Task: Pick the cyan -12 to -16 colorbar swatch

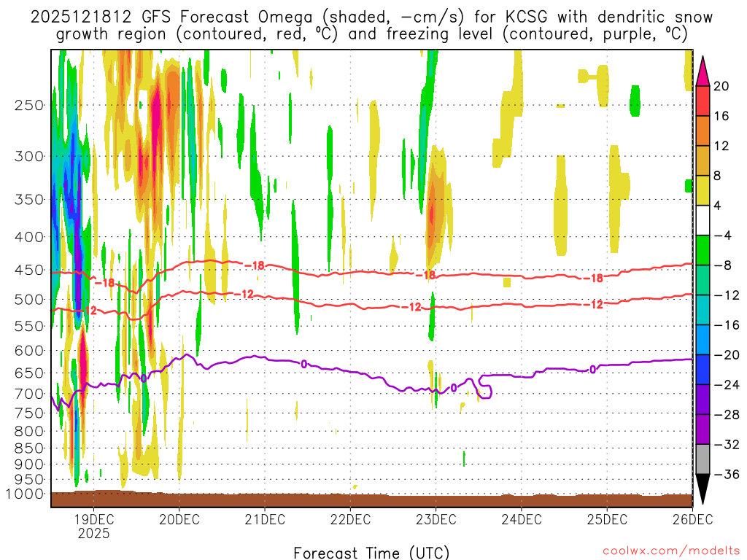Action: pos(703,310)
